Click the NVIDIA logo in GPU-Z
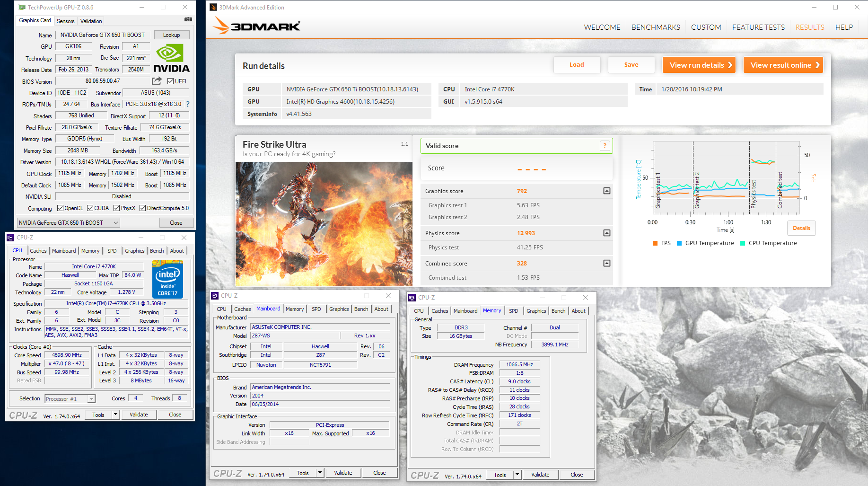The image size is (868, 486). tap(171, 59)
